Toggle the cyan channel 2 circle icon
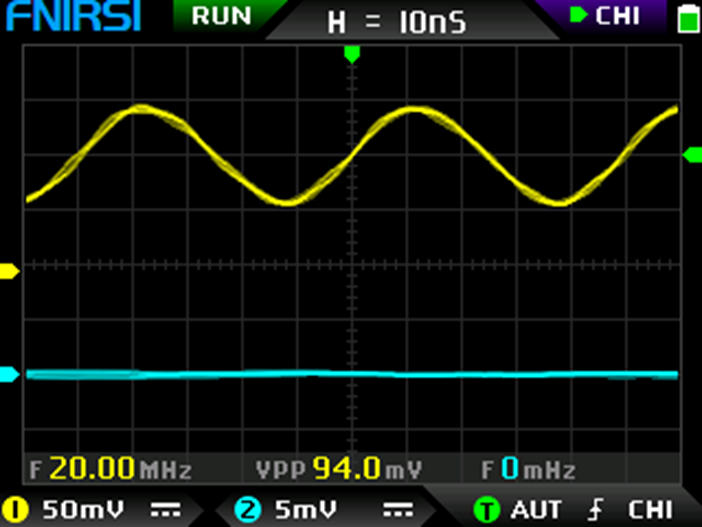Viewport: 702px width, 527px height. coord(246,510)
